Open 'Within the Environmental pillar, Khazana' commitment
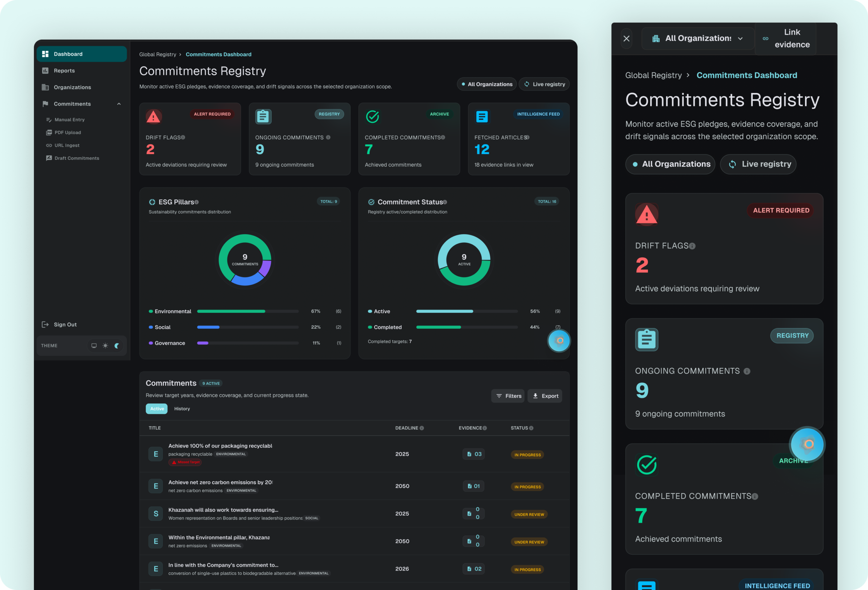Viewport: 868px width, 590px height. coord(219,538)
